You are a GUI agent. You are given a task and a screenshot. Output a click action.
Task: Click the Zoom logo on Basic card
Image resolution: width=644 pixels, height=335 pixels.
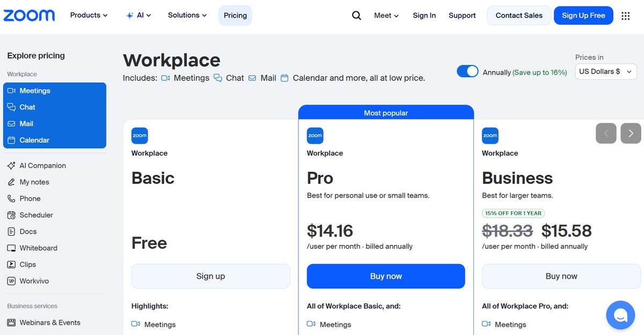140,136
